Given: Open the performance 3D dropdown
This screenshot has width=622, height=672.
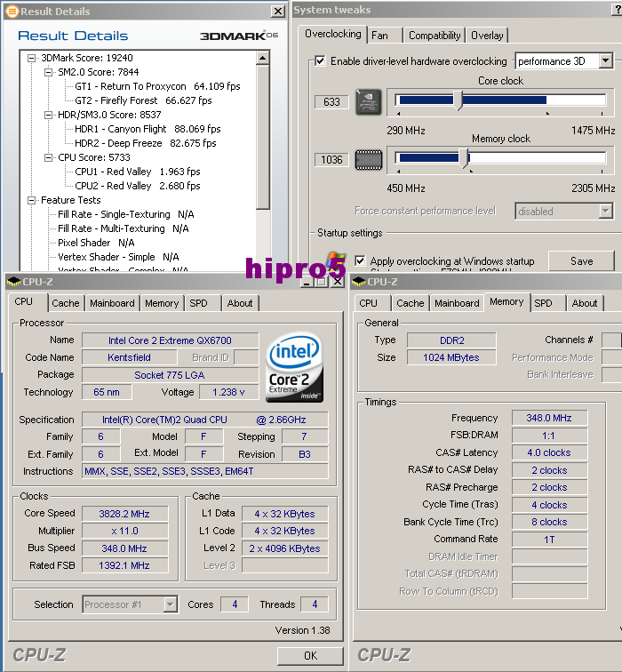Looking at the screenshot, I should pyautogui.click(x=605, y=60).
